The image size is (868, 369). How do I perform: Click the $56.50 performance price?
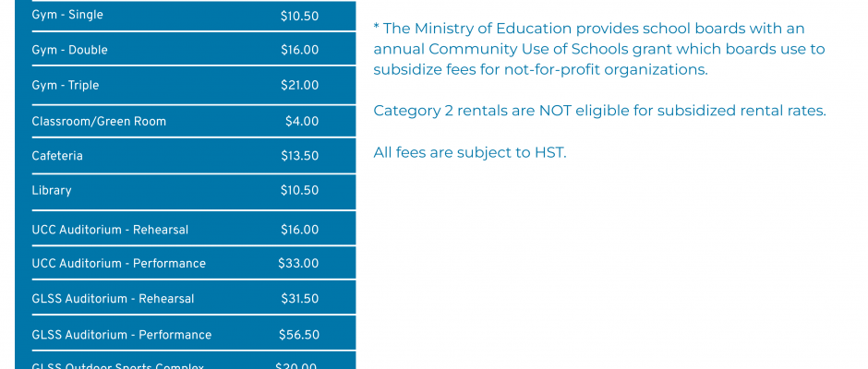(x=299, y=335)
